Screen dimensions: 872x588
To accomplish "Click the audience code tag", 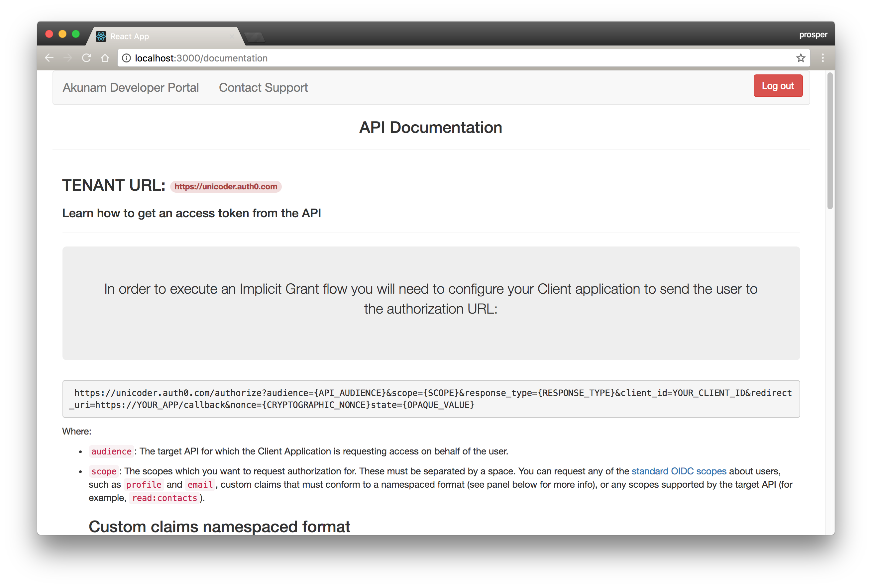I will (111, 451).
